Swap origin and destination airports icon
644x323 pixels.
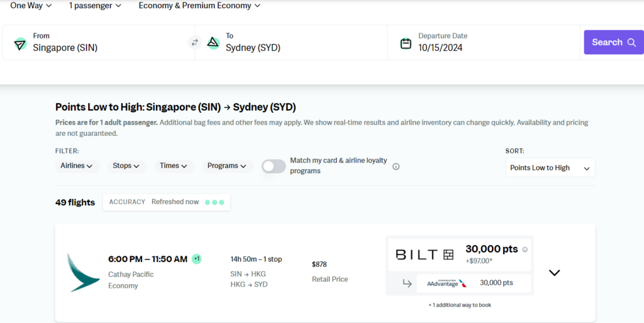pyautogui.click(x=195, y=42)
